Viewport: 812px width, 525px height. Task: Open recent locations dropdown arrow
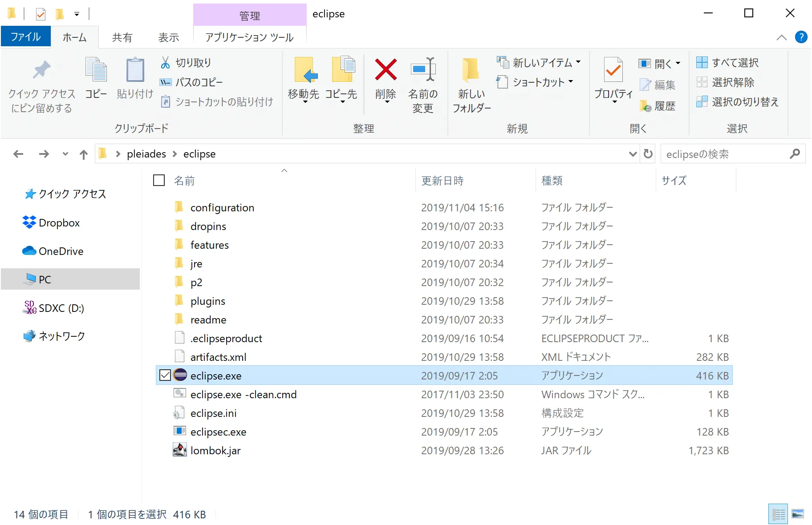click(65, 154)
